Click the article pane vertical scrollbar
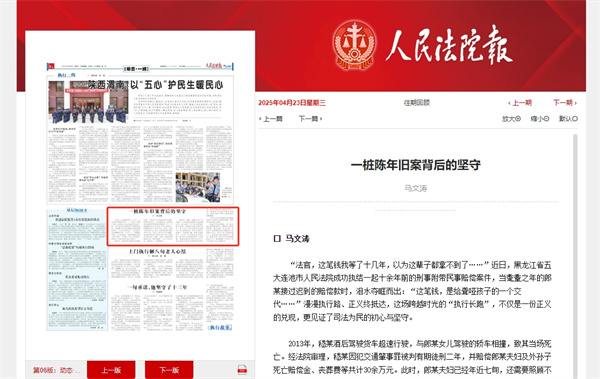This screenshot has width=600, height=379. (x=575, y=256)
